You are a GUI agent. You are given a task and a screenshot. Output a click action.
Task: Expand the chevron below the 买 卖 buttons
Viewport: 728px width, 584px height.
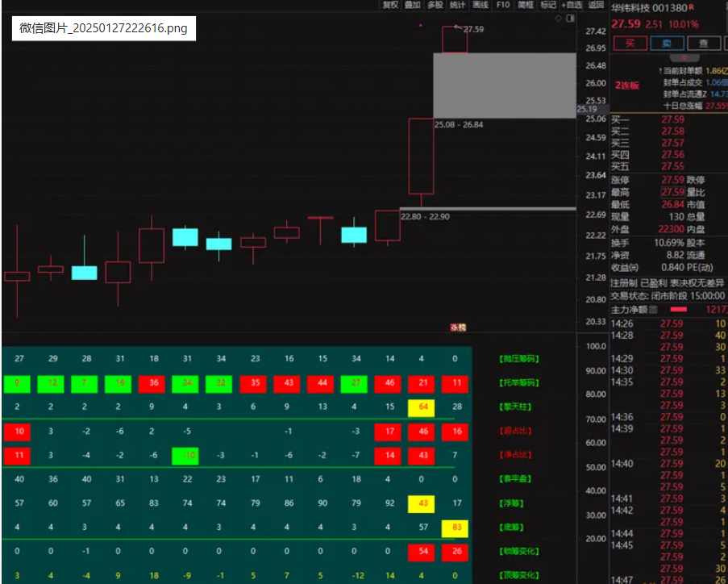tap(685, 58)
